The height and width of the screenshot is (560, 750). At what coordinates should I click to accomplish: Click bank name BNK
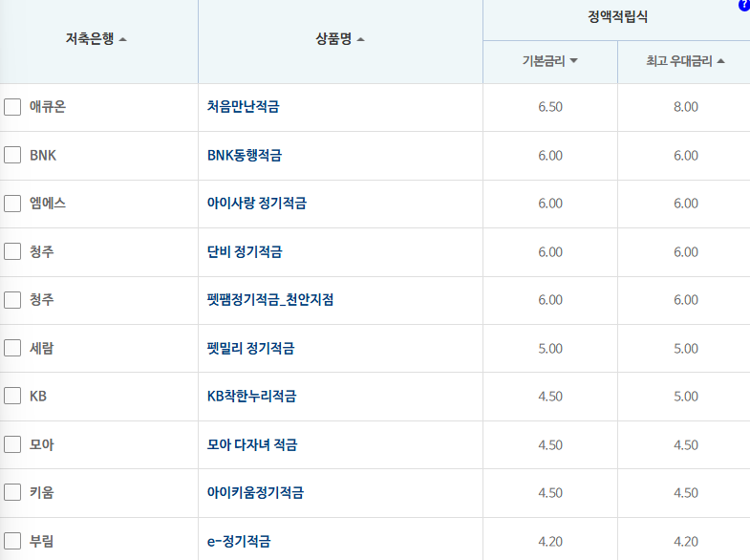click(x=43, y=155)
